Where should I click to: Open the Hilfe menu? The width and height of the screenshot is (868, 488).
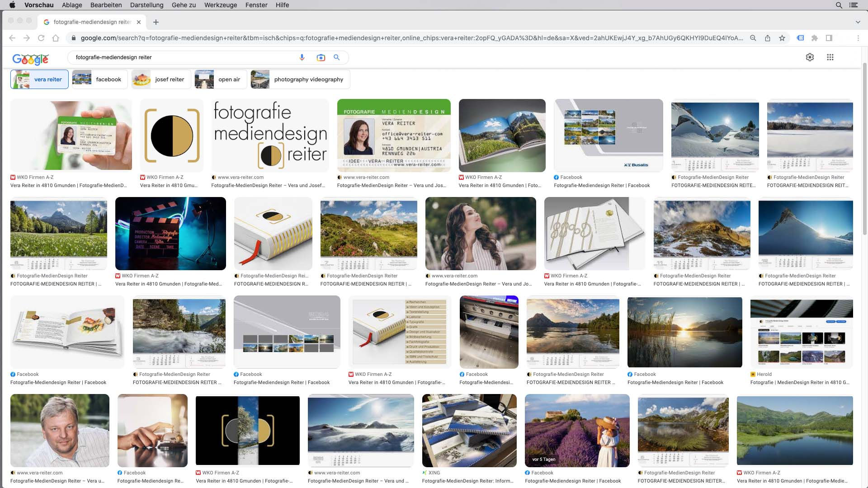[x=282, y=5]
